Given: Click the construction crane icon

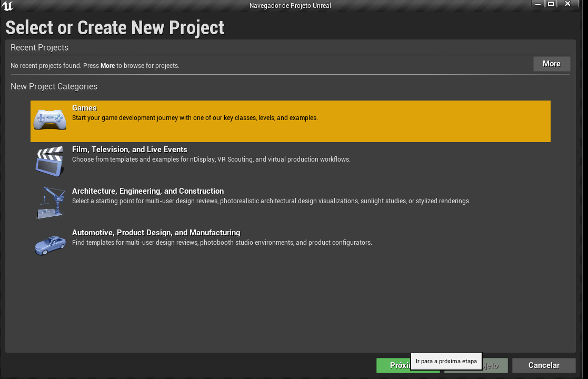Looking at the screenshot, I should [x=50, y=203].
